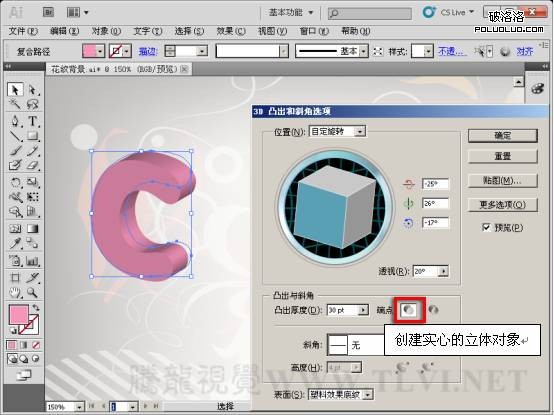This screenshot has height=415, width=554.
Task: Open the 对象 (Object) menu
Action: [x=106, y=31]
